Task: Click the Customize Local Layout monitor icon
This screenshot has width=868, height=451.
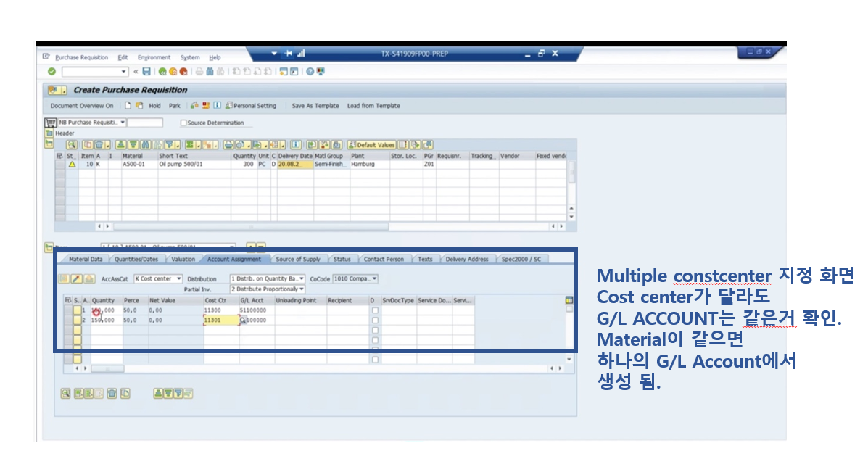Action: click(x=321, y=71)
